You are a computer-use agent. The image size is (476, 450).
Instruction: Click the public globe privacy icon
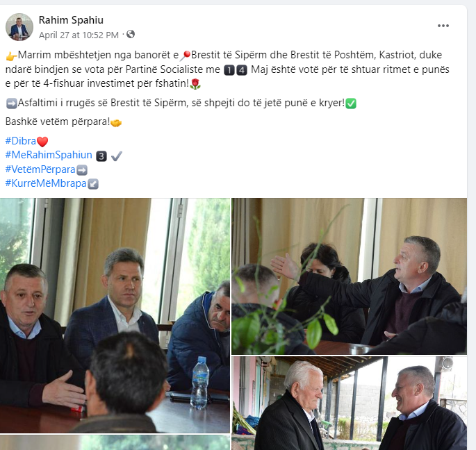point(131,34)
